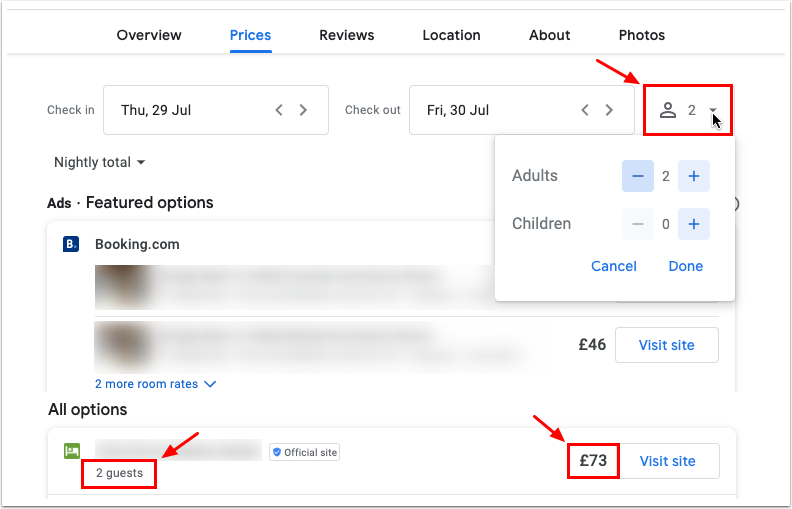The image size is (792, 509).
Task: Click previous day arrow for check-in date
Action: click(280, 110)
